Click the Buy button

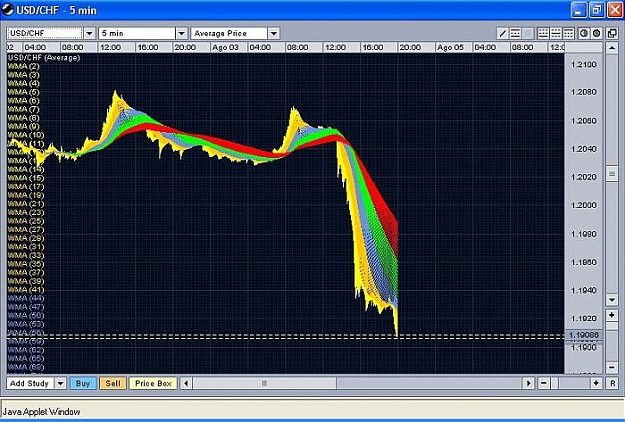point(83,383)
